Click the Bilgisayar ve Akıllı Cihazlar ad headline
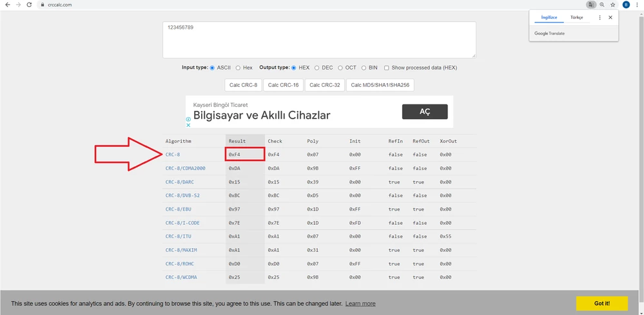Image resolution: width=644 pixels, height=315 pixels. tap(262, 115)
